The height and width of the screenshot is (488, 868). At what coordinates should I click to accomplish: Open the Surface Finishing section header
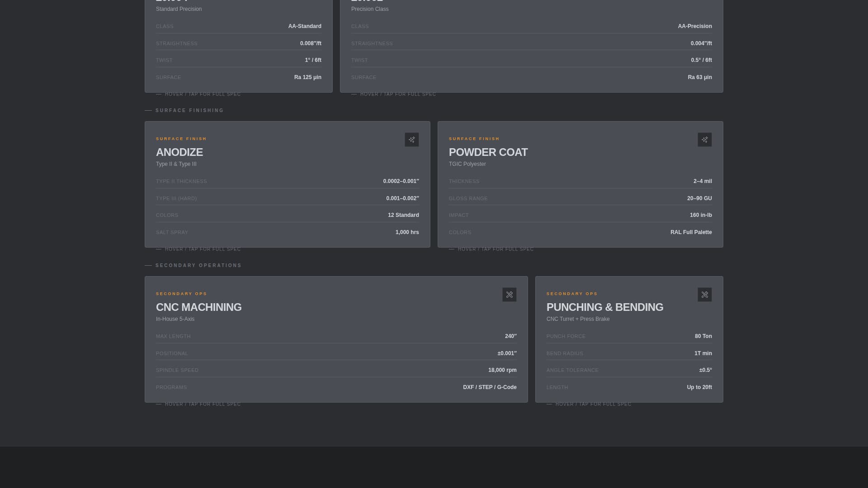coord(184,110)
